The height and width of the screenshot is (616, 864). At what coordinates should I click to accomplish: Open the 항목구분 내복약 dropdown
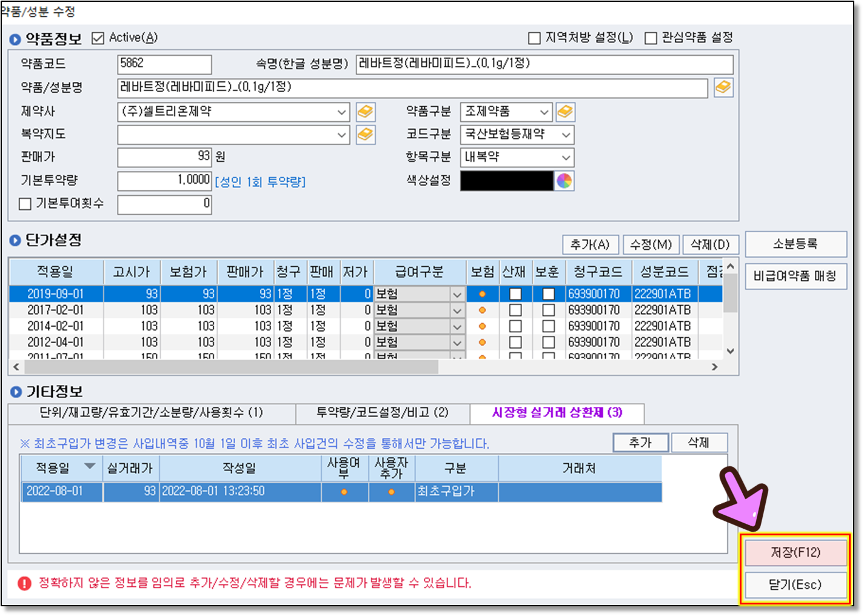point(566,158)
